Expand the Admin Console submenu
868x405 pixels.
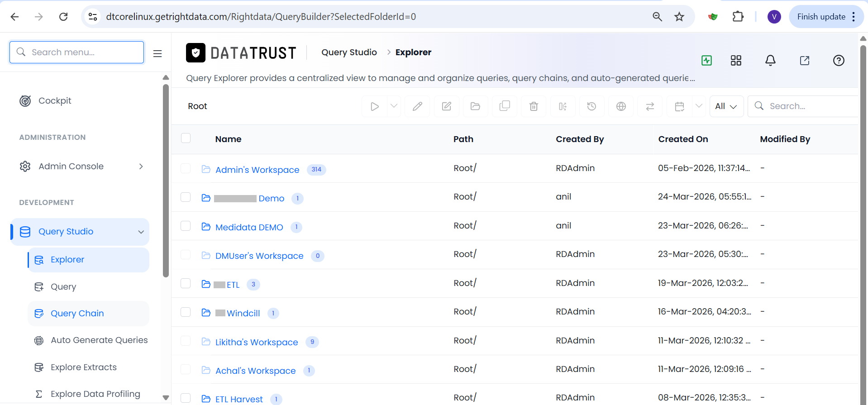(141, 167)
